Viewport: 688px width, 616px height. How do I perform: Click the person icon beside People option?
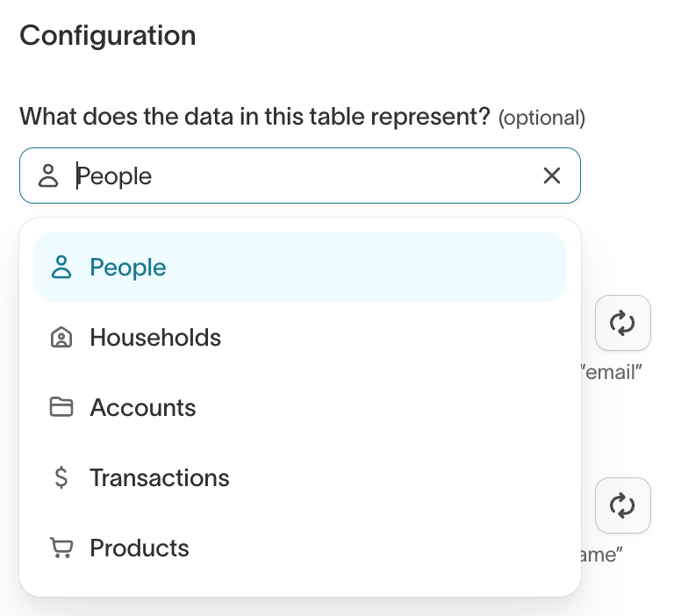click(x=61, y=268)
